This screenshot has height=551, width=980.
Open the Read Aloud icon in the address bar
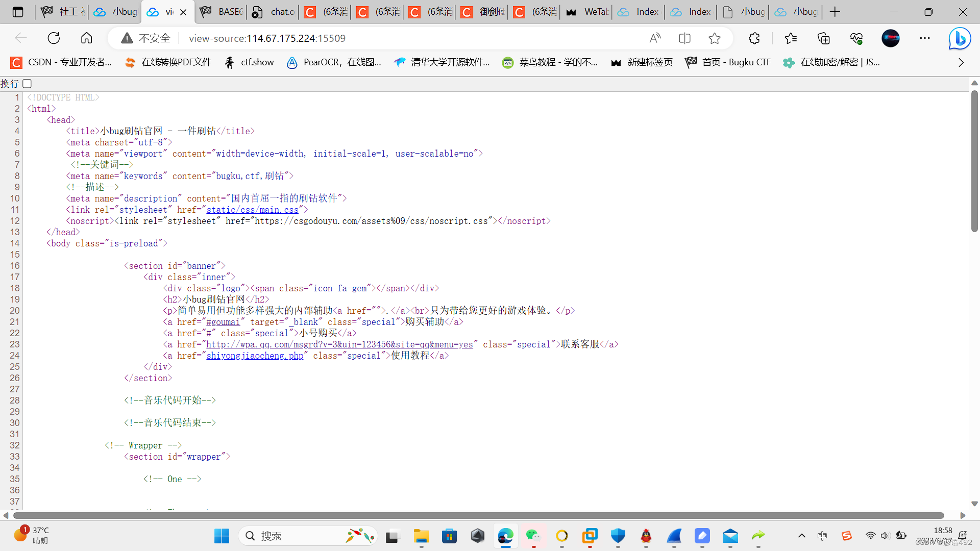coord(655,38)
